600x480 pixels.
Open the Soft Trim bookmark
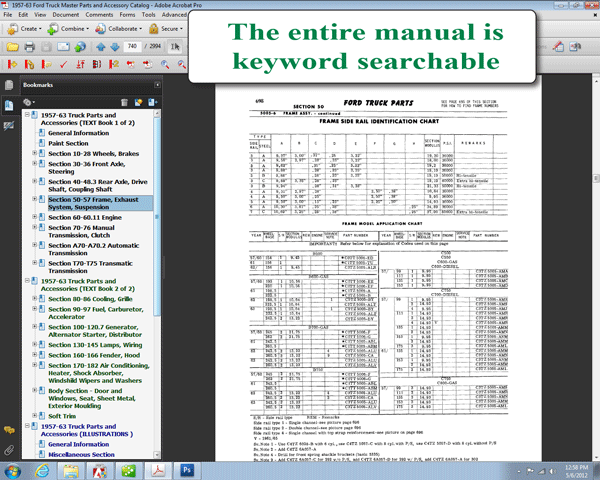(x=62, y=416)
